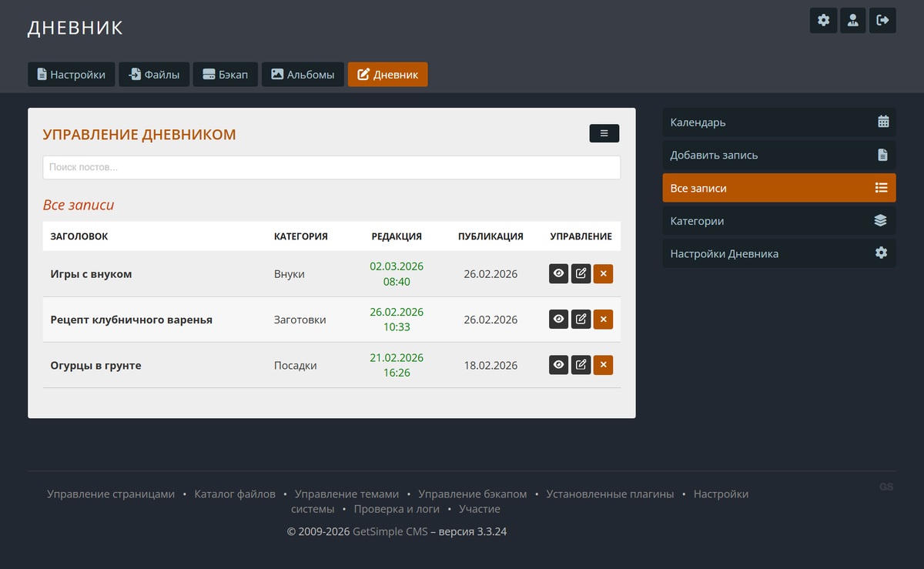
Task: Click the category cell 'Посадки'
Action: click(x=296, y=365)
